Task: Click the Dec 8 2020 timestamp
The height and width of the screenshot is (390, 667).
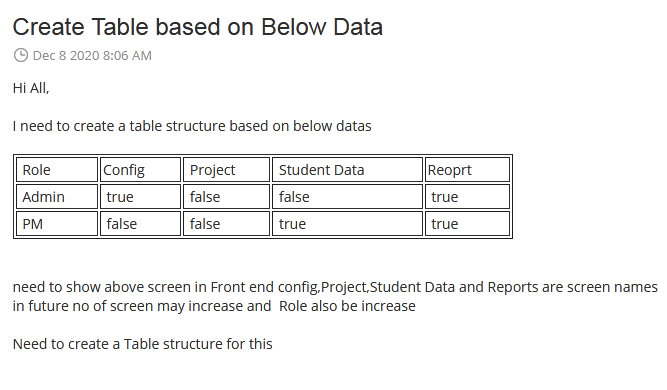Action: [92, 56]
